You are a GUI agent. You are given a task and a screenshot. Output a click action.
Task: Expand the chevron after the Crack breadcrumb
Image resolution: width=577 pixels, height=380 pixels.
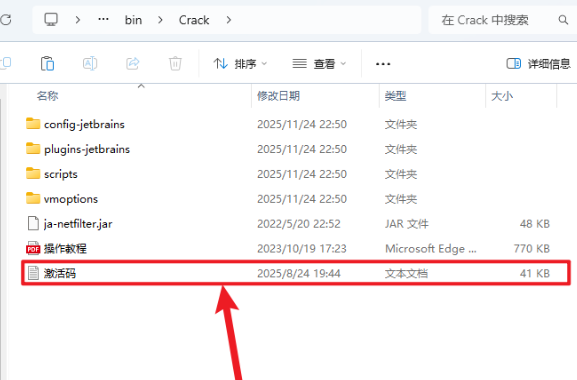click(229, 20)
